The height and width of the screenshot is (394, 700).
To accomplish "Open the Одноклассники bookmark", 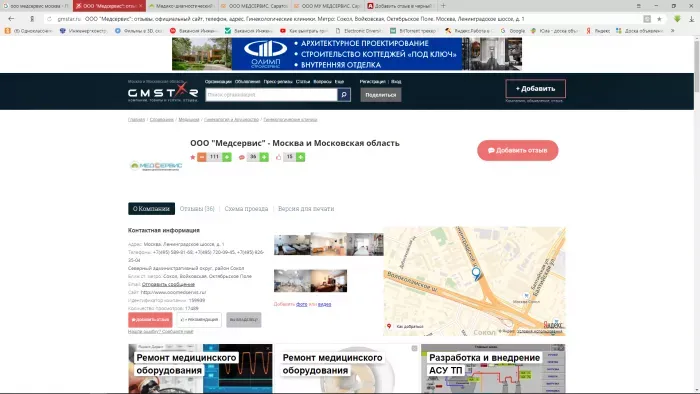I will pyautogui.click(x=29, y=31).
